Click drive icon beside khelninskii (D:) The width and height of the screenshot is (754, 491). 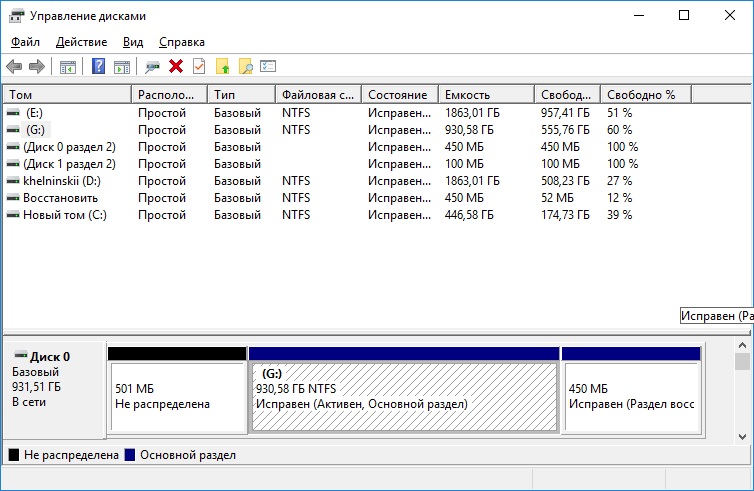pyautogui.click(x=13, y=181)
